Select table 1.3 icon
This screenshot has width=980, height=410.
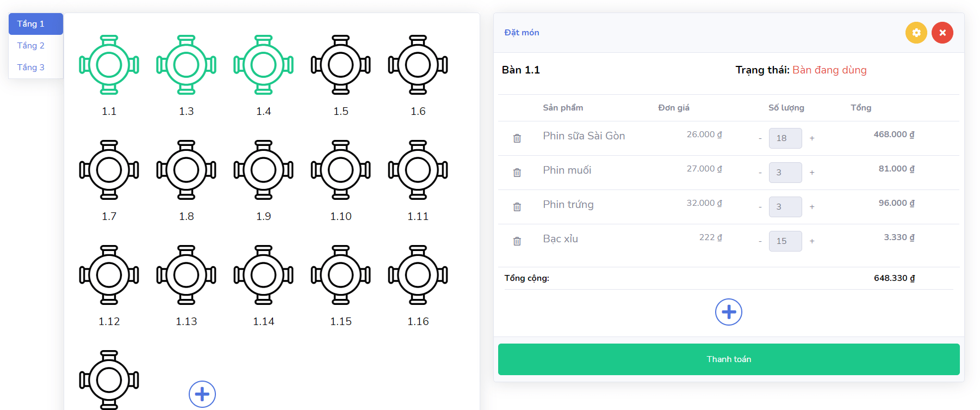point(186,65)
